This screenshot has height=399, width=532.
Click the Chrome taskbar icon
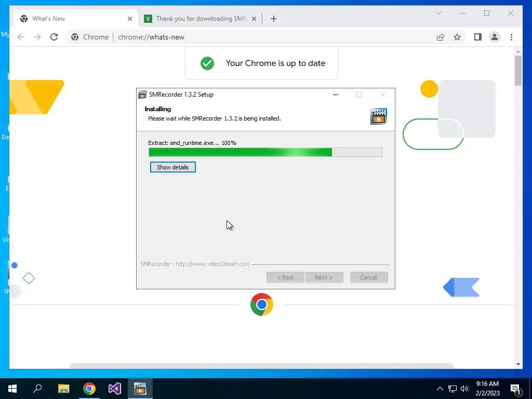89,389
